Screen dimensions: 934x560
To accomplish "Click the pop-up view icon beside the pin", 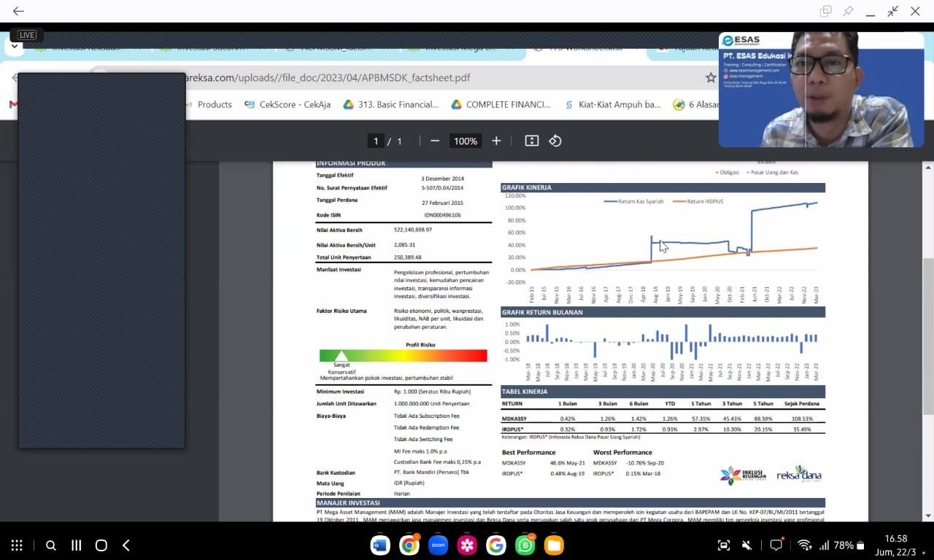I will click(825, 11).
